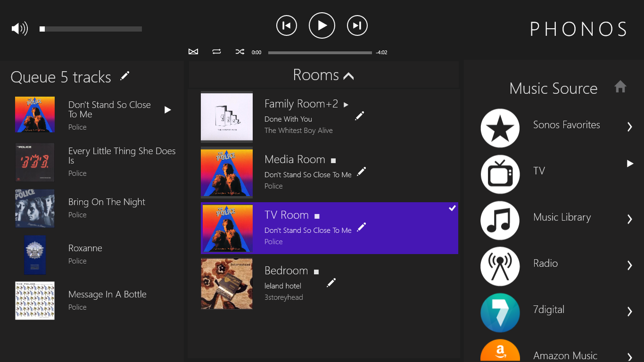Click Bring On The Night album cover
644x362 pixels.
[x=35, y=208]
